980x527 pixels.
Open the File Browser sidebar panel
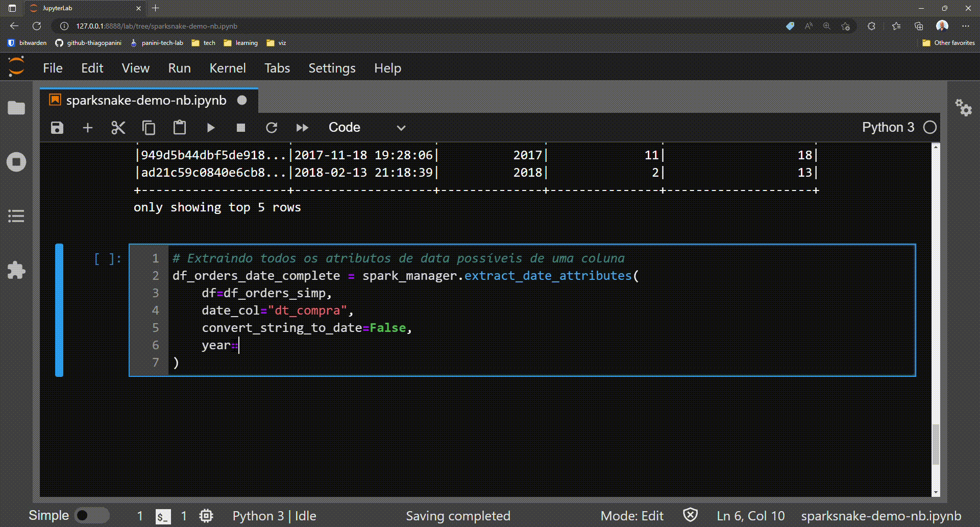click(x=16, y=108)
